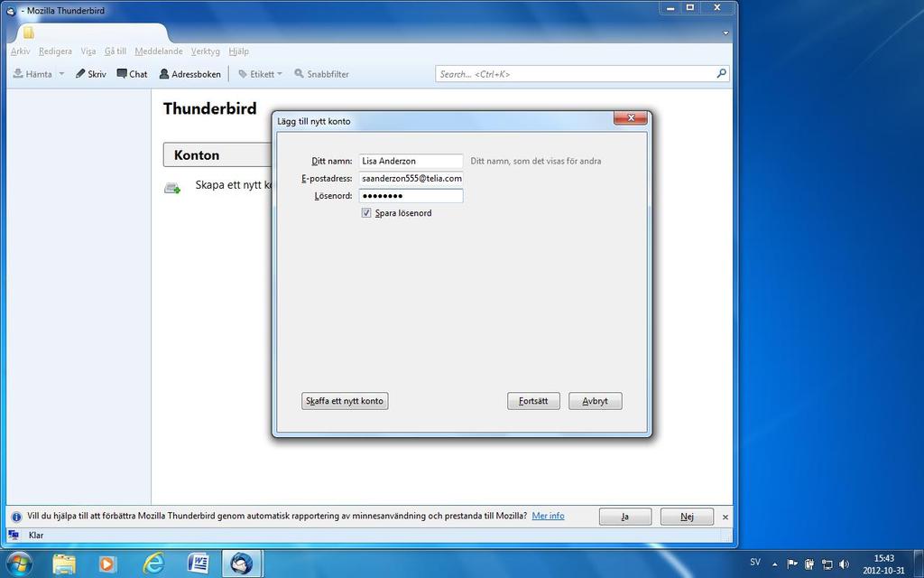Close the Lägg till nytt konto dialog
This screenshot has width=924, height=578.
[631, 118]
